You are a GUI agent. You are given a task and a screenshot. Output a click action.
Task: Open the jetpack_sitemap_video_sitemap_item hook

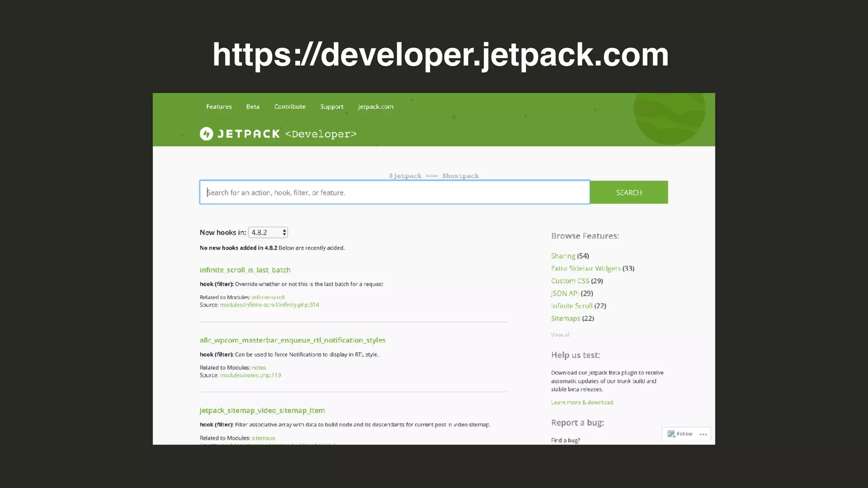coord(262,410)
